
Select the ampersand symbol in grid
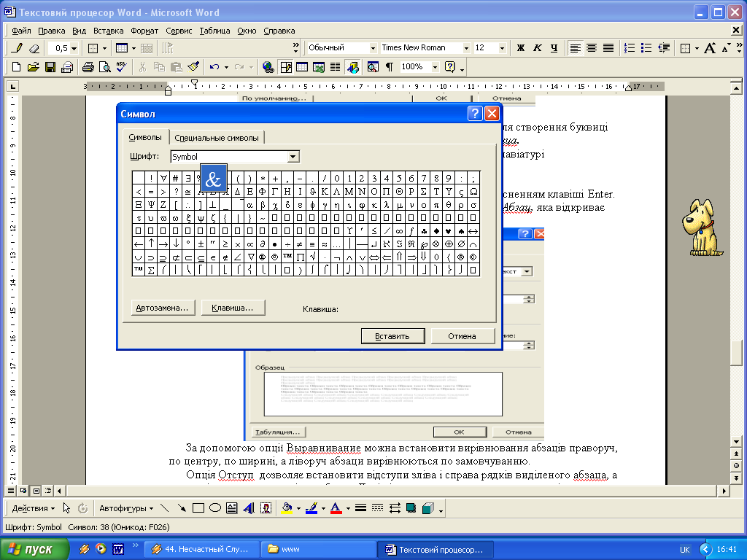[x=213, y=179]
